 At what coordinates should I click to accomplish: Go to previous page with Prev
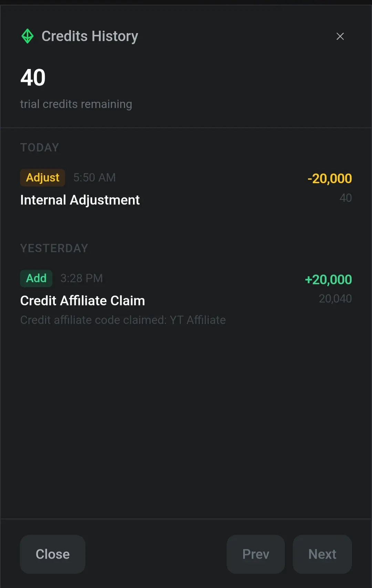coord(256,554)
